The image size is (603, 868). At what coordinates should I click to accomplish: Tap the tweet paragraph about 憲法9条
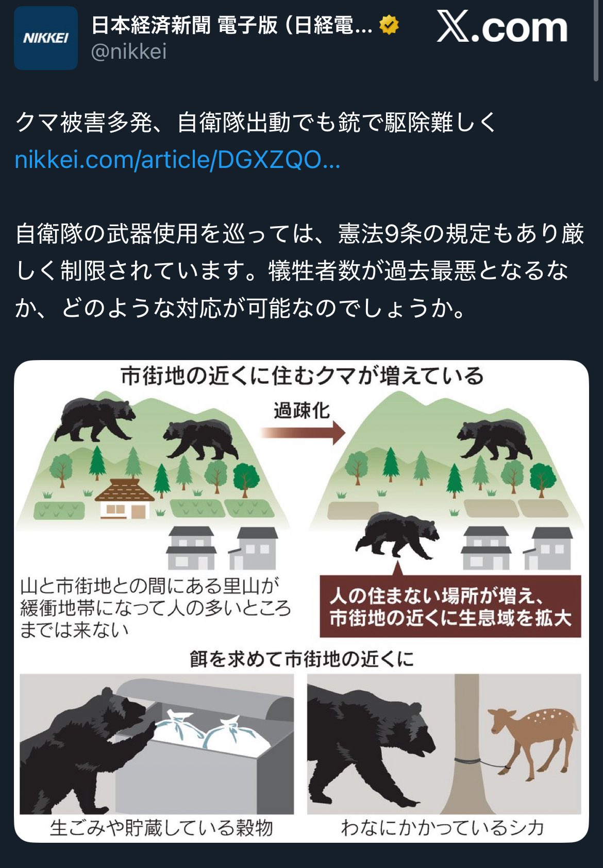(x=299, y=270)
